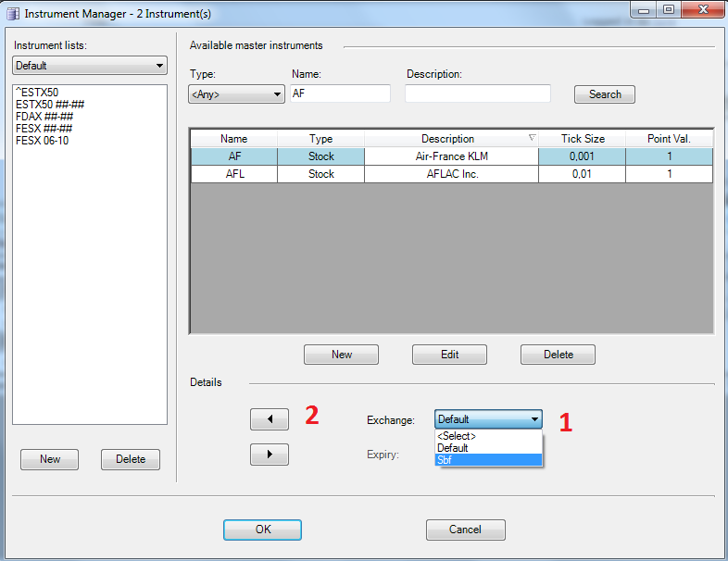Sort by the Tick Size column header
This screenshot has height=561, width=728.
[x=583, y=139]
